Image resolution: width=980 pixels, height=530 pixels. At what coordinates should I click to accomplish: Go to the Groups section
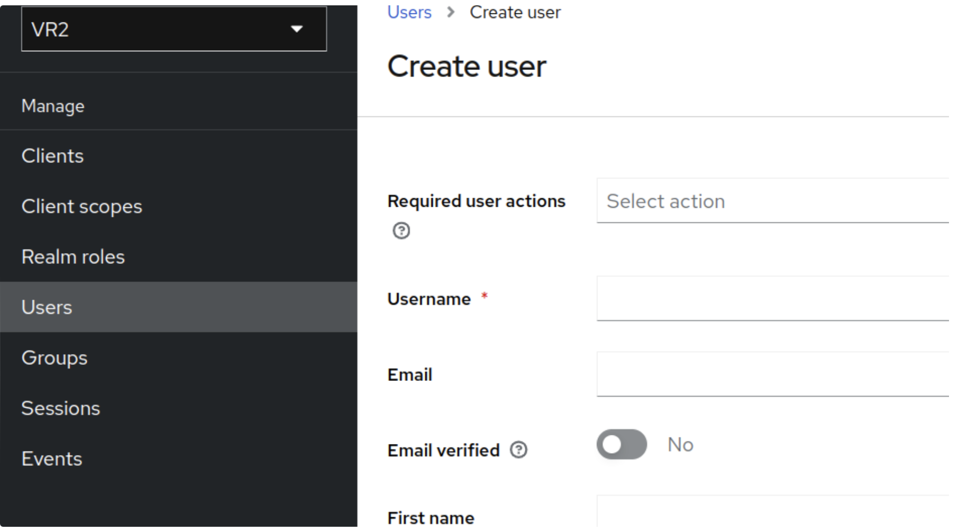pos(54,357)
